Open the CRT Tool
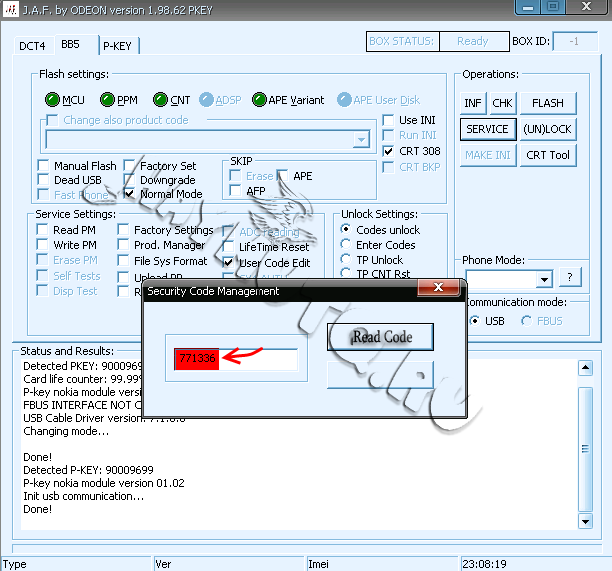612x571 pixels. (548, 155)
